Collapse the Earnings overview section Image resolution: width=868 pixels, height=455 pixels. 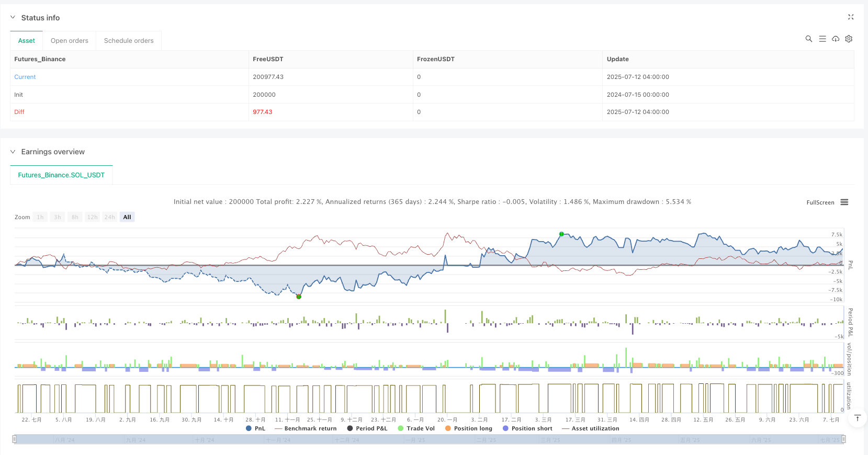coord(13,152)
